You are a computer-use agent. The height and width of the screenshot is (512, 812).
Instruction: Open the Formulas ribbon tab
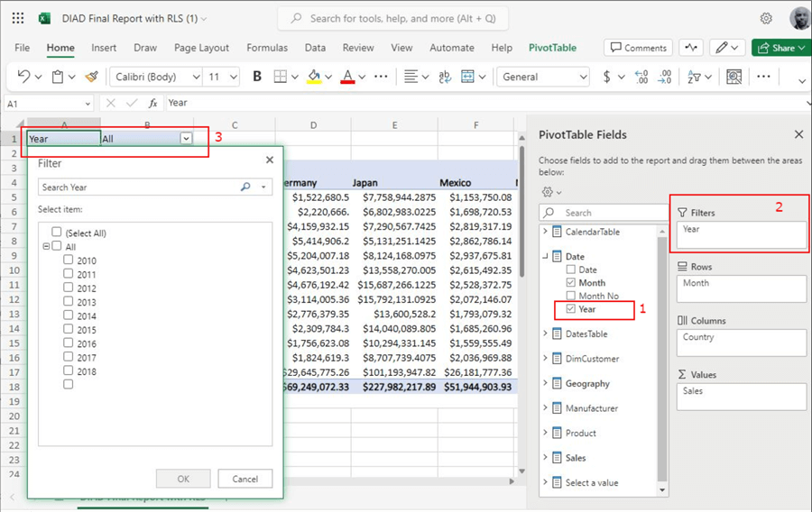tap(267, 48)
